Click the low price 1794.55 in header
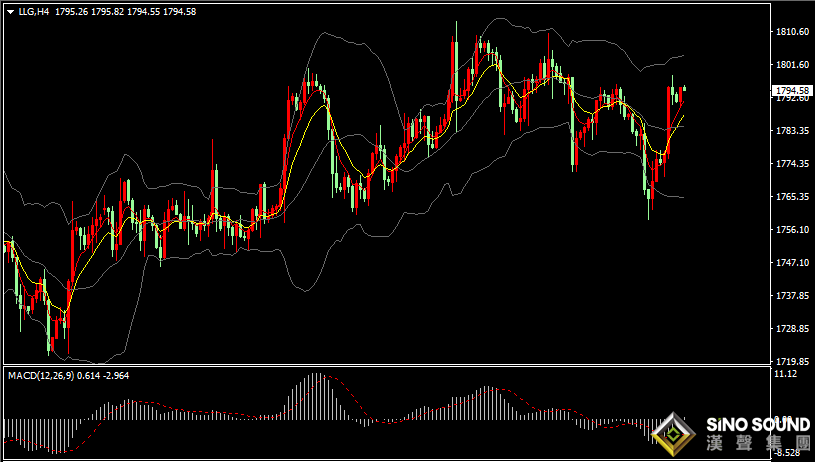 point(143,11)
